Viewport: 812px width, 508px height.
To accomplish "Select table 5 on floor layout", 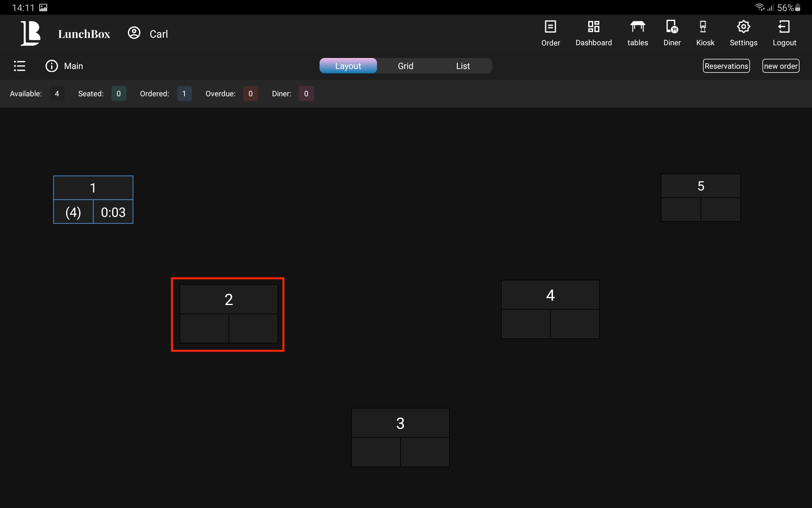I will 700,197.
